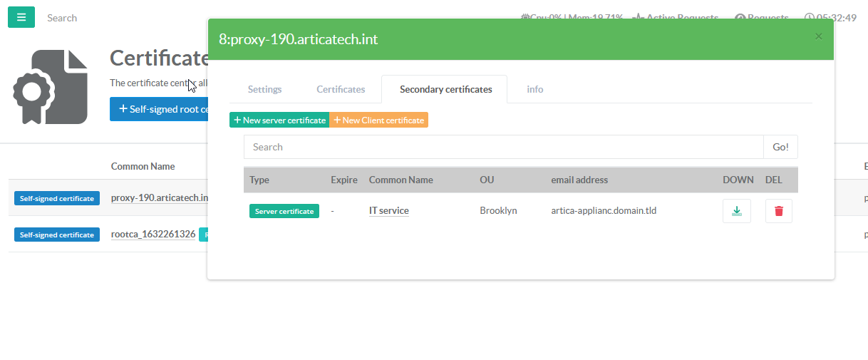
Task: Close the proxy-190 dialog
Action: (818, 36)
